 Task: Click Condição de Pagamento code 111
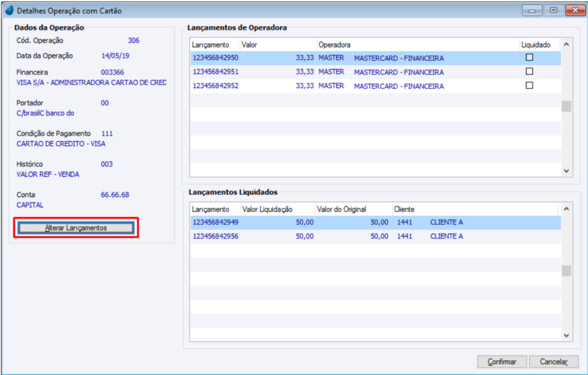pyautogui.click(x=107, y=133)
